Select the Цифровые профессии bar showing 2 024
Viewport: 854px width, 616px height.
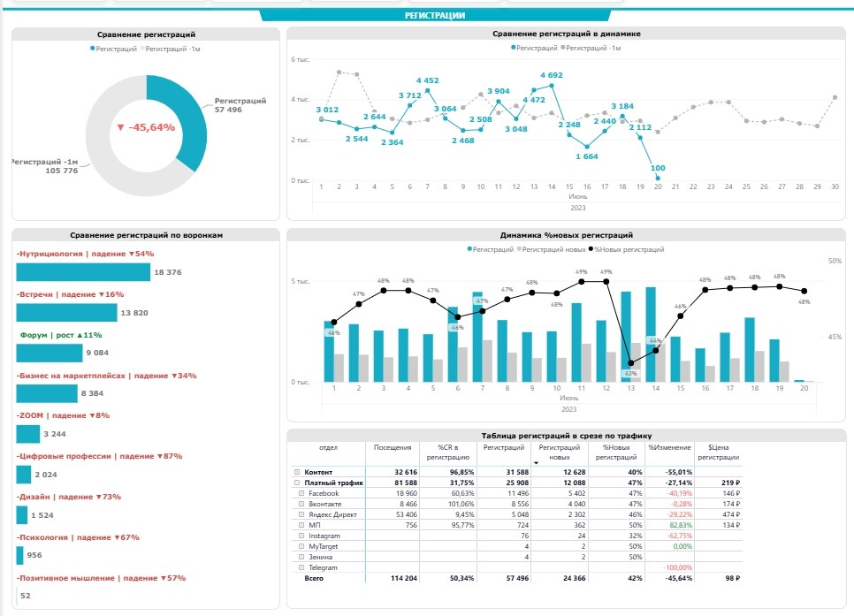[x=23, y=475]
